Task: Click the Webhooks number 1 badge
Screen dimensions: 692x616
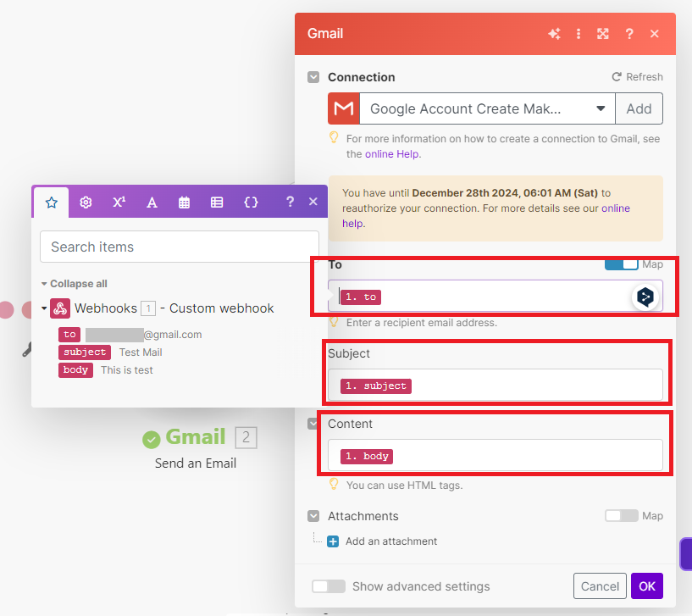Action: tap(148, 308)
